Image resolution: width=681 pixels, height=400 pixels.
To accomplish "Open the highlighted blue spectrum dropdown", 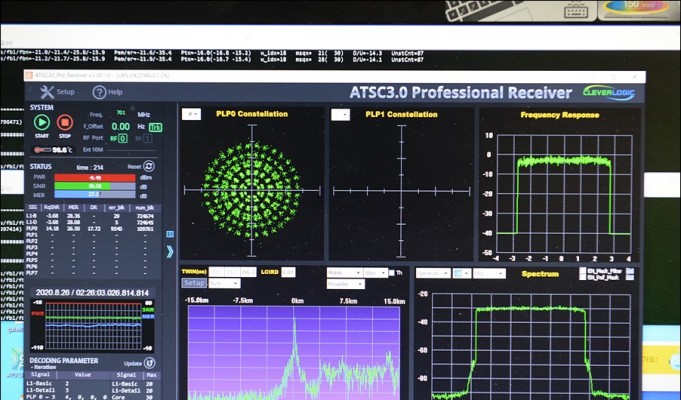I will click(462, 273).
